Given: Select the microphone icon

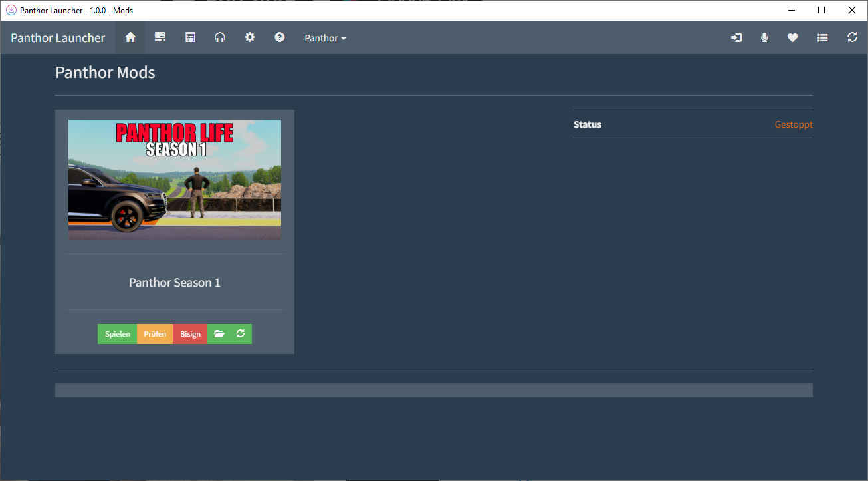Looking at the screenshot, I should coord(764,37).
